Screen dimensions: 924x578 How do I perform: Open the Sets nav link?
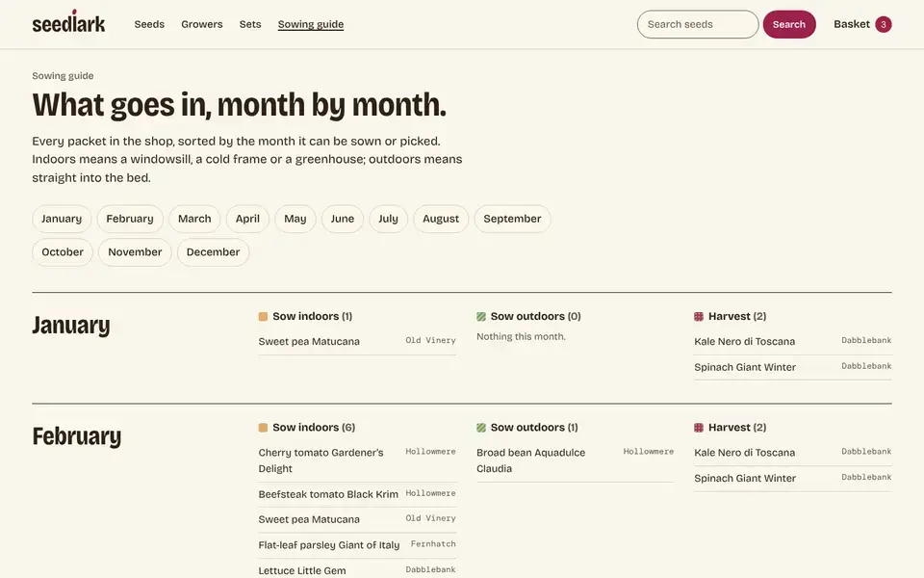pyautogui.click(x=250, y=24)
